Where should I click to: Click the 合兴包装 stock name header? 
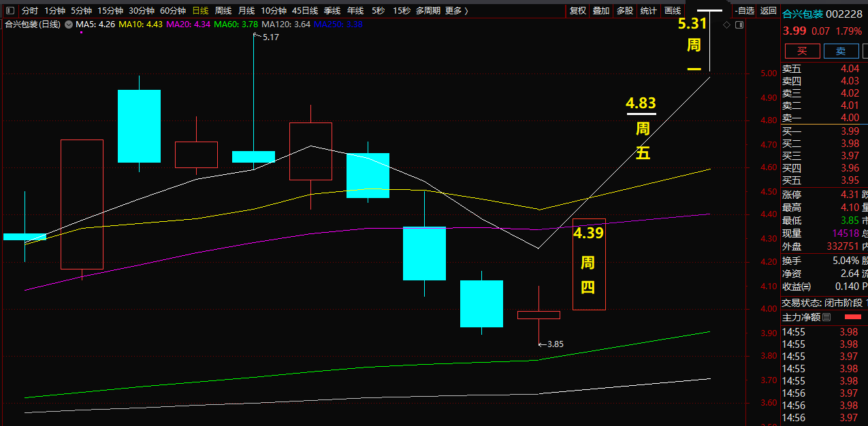[803, 14]
